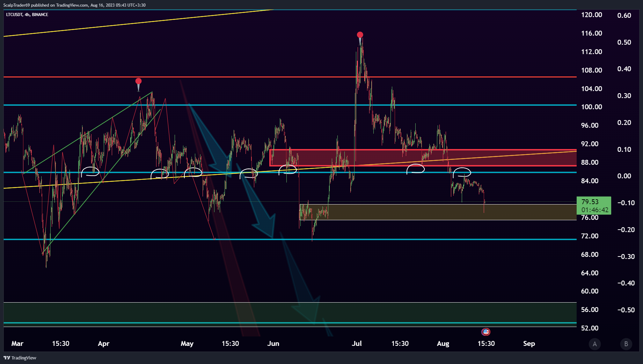Click the 60.00 price axis label
The width and height of the screenshot is (643, 364).
pos(590,291)
